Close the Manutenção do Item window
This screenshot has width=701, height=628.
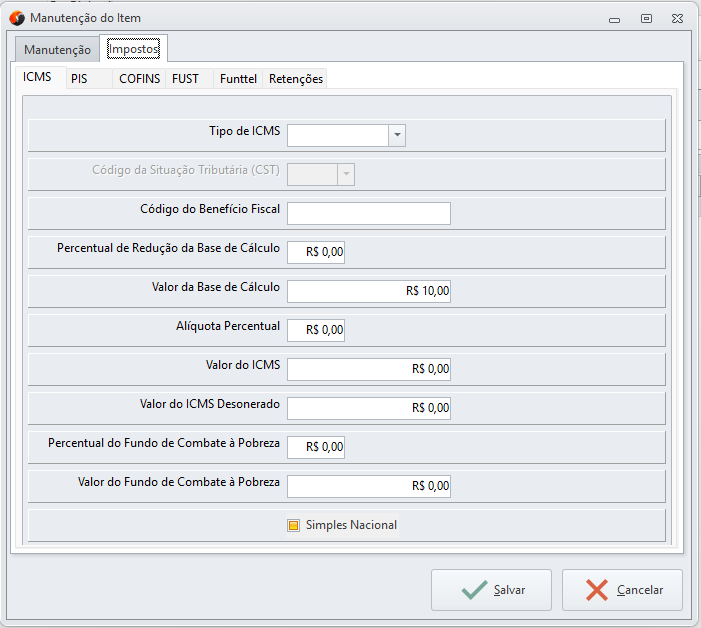[x=679, y=18]
